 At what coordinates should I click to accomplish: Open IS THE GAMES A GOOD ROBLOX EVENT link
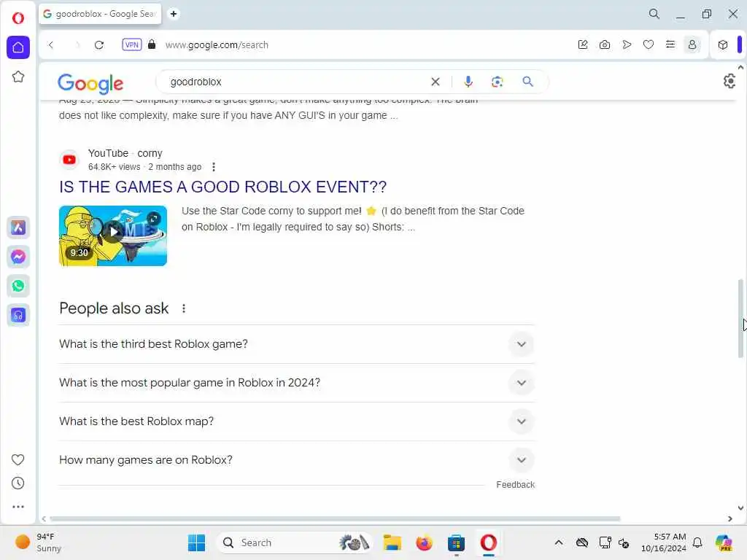point(223,187)
